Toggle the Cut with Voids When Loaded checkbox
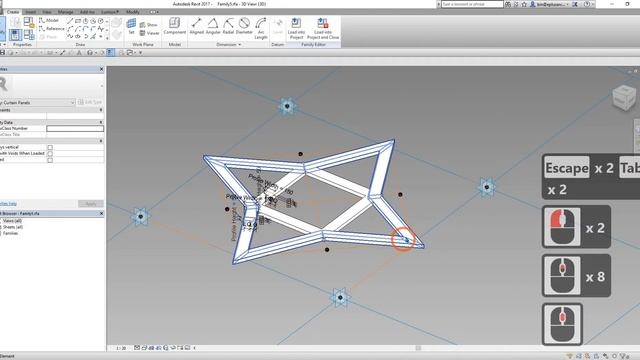640x360 pixels. (x=50, y=154)
